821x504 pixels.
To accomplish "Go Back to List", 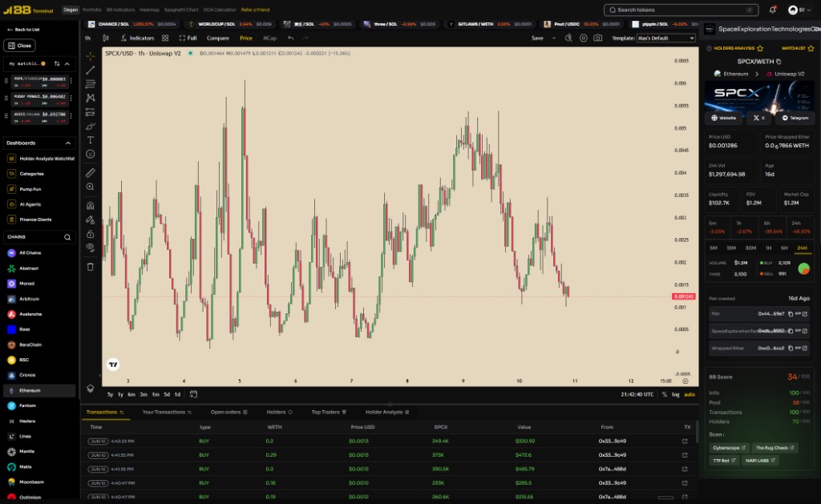I will [x=23, y=30].
